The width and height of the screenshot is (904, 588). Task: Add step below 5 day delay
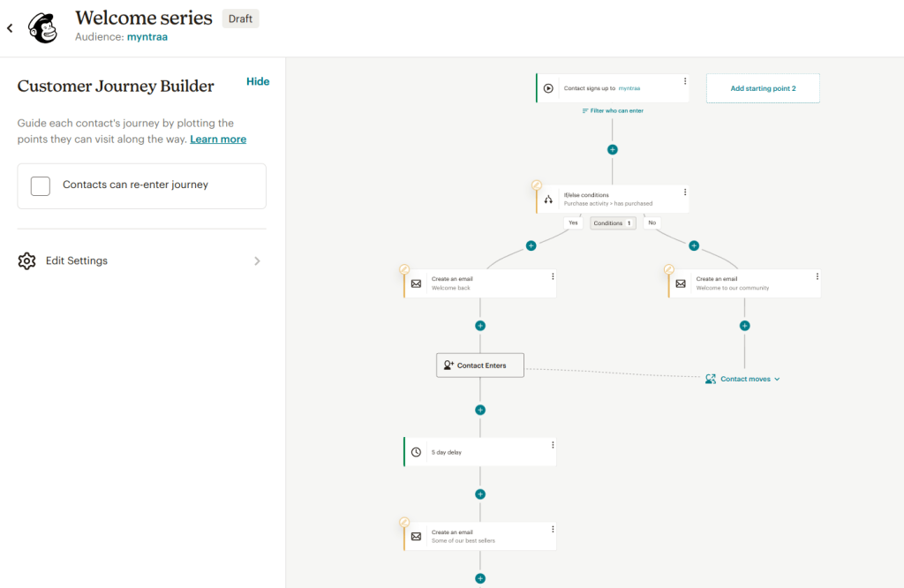tap(480, 494)
